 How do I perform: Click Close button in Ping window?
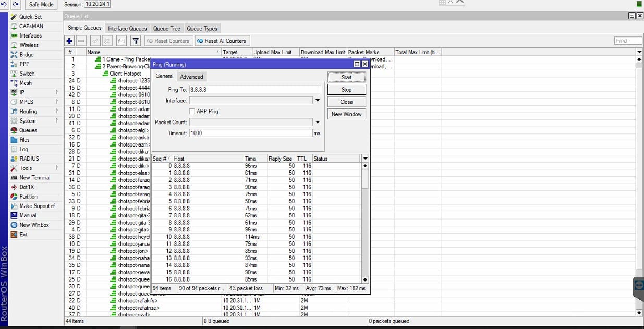click(347, 102)
